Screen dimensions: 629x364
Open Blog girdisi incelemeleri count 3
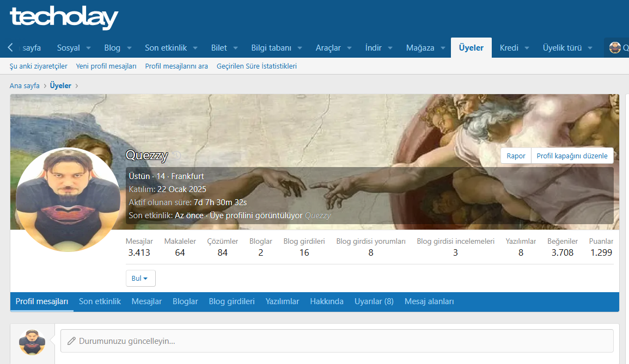coord(455,252)
